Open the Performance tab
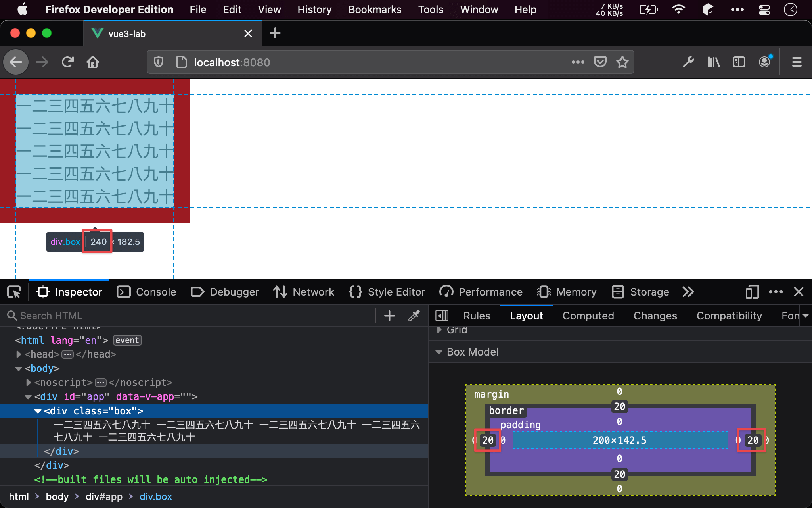812x508 pixels. pyautogui.click(x=481, y=292)
